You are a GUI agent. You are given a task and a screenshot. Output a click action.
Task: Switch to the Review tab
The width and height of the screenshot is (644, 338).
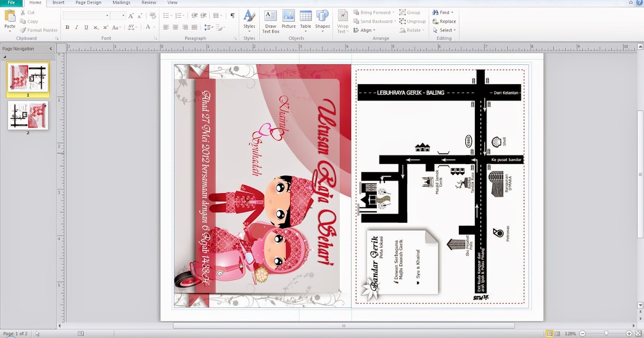(x=149, y=3)
